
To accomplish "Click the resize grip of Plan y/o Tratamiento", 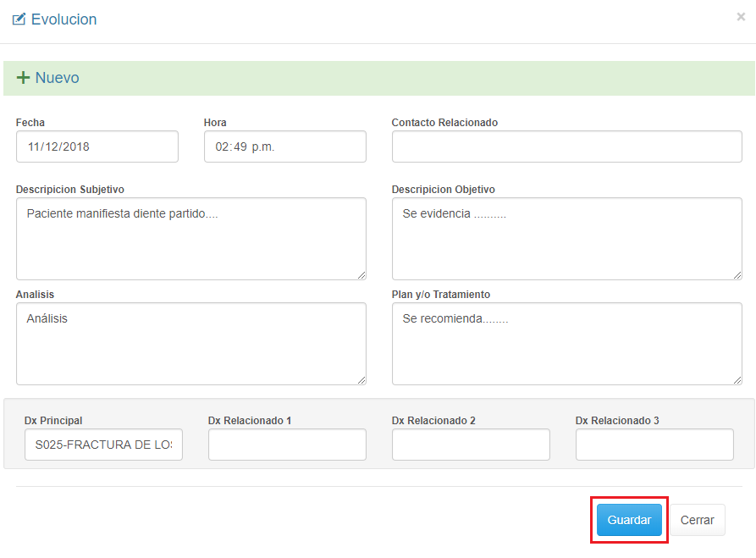I will point(737,380).
